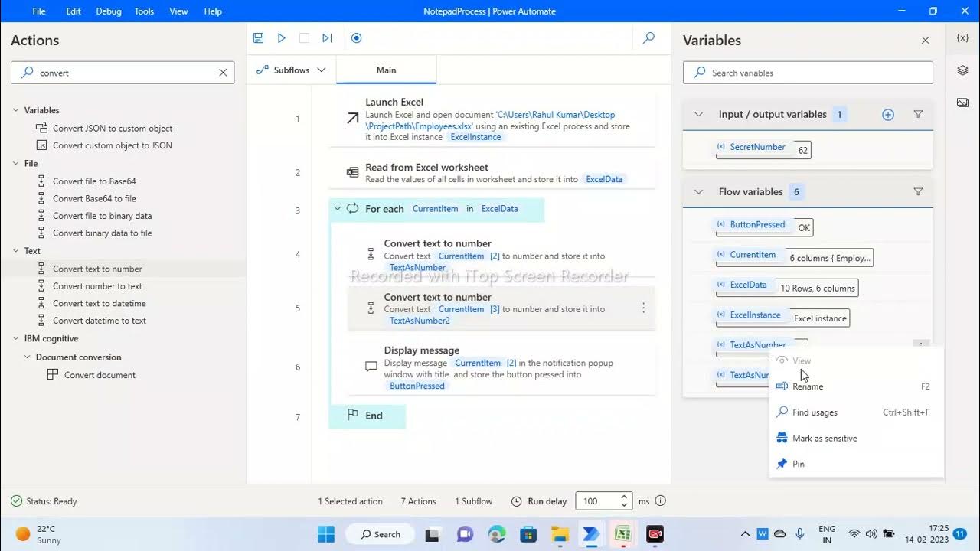This screenshot has height=551, width=980.
Task: Select Mark as sensitive
Action: (856, 439)
